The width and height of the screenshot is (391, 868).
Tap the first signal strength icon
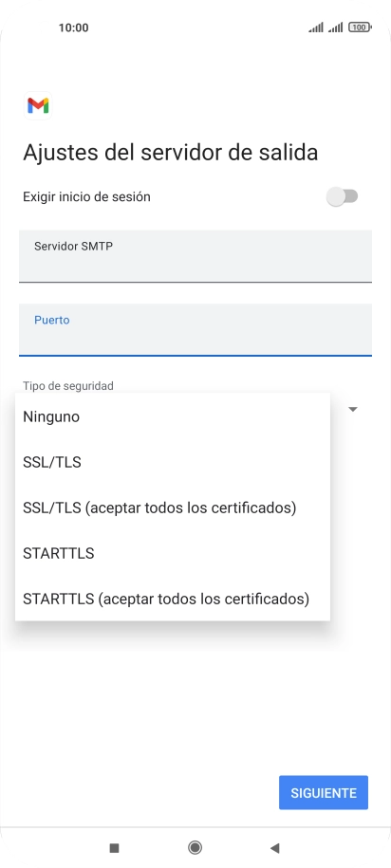[316, 28]
